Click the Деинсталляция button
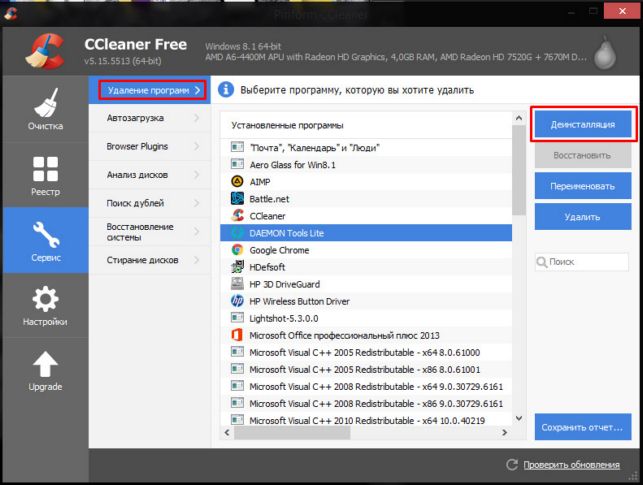The width and height of the screenshot is (643, 485). point(583,124)
